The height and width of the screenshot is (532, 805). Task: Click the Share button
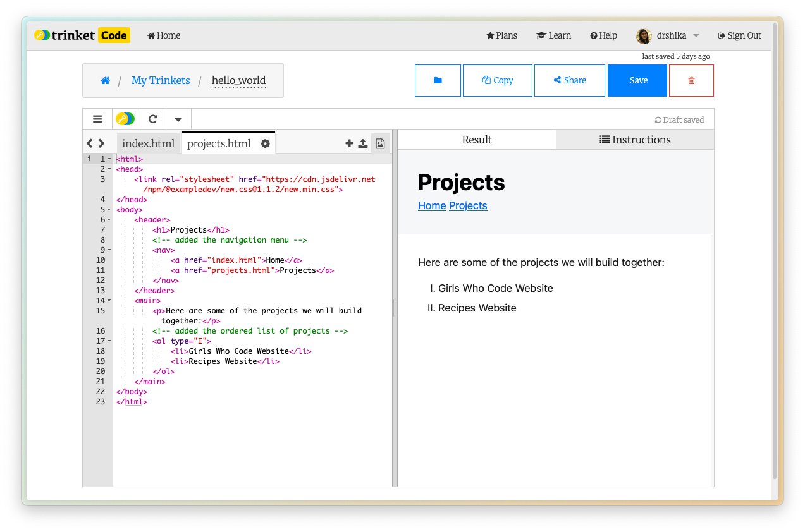pos(569,80)
